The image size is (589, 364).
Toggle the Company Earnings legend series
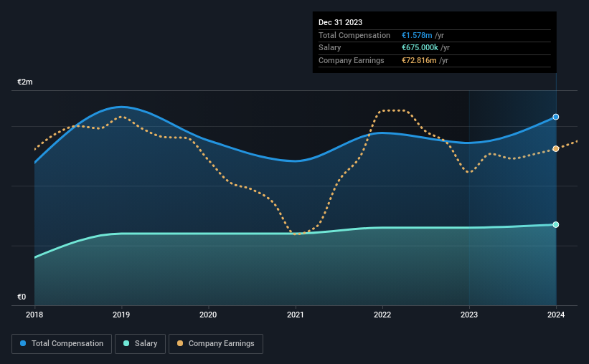[x=216, y=344]
